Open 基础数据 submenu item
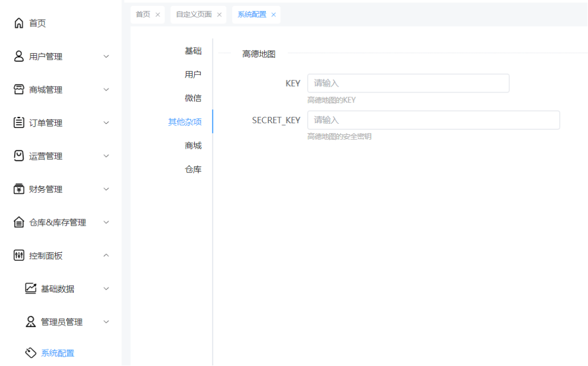Image resolution: width=588 pixels, height=366 pixels. 58,288
